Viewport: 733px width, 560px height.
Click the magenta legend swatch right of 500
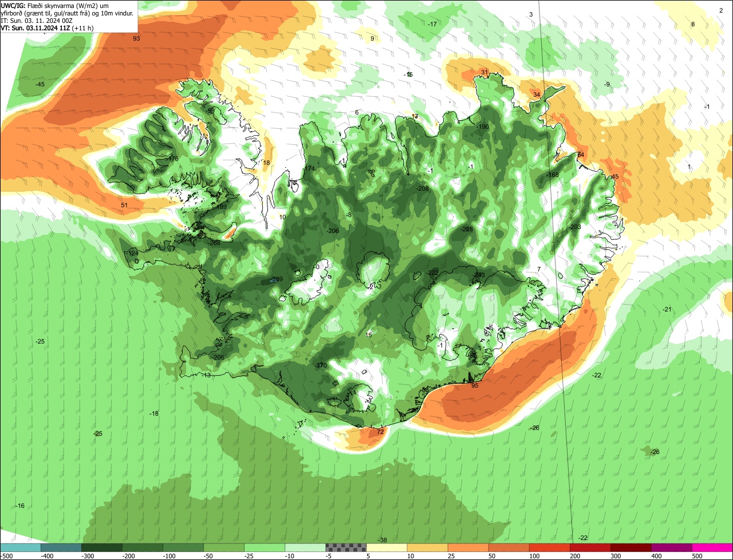712,547
